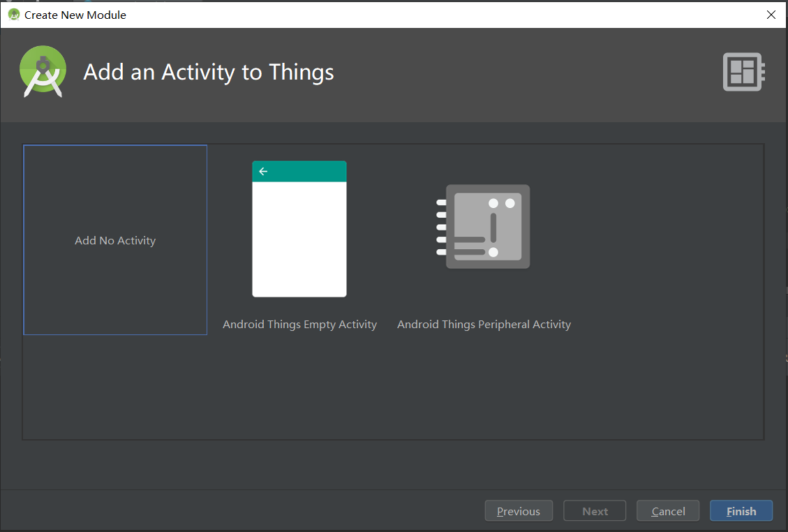Cancel the Create New Module wizard
The height and width of the screenshot is (532, 788).
point(668,511)
